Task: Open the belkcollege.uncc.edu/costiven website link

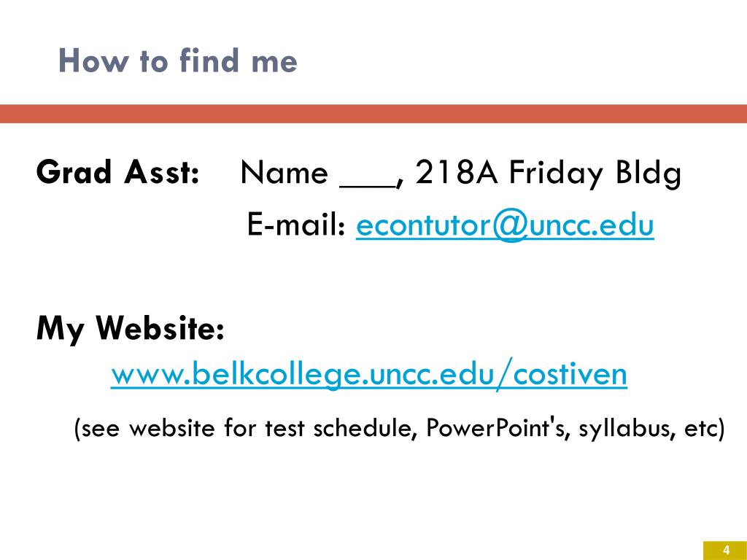Action: tap(368, 374)
